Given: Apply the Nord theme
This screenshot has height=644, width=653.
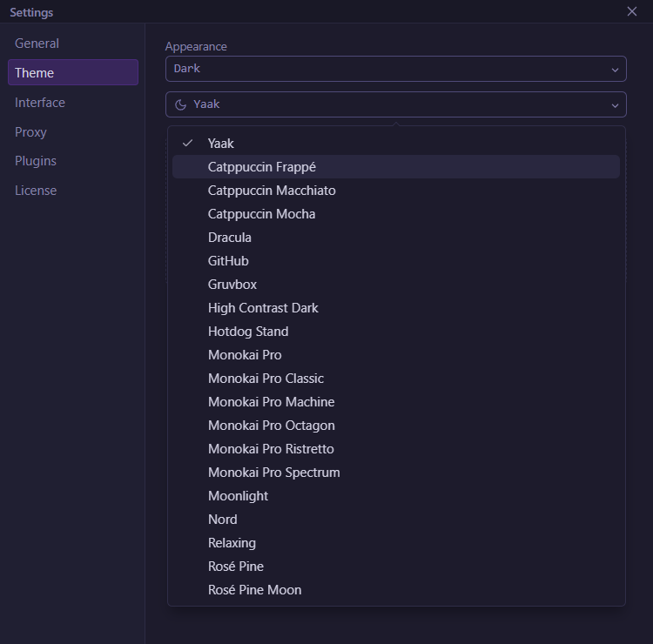Looking at the screenshot, I should click(223, 520).
